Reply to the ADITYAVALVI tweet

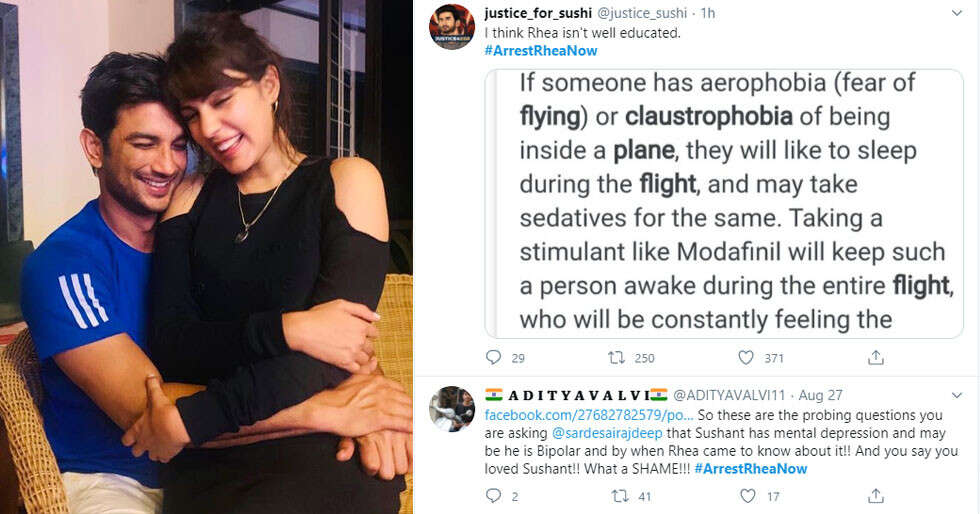click(493, 495)
